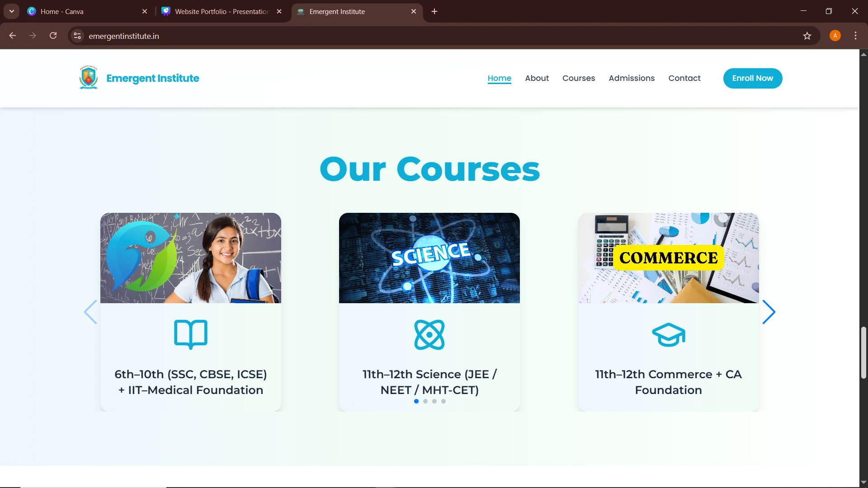
Task: Go back with left carousel chevron
Action: tap(90, 312)
